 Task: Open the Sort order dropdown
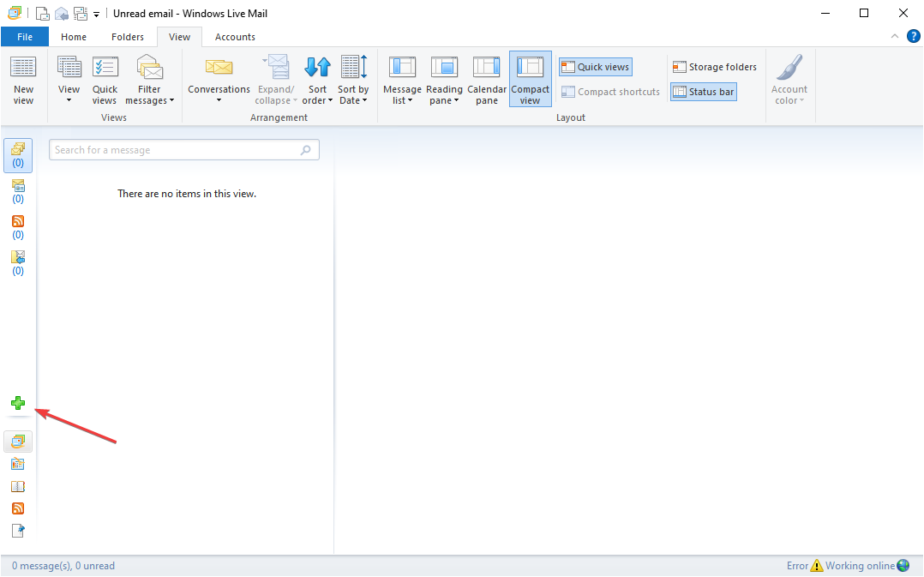point(318,80)
